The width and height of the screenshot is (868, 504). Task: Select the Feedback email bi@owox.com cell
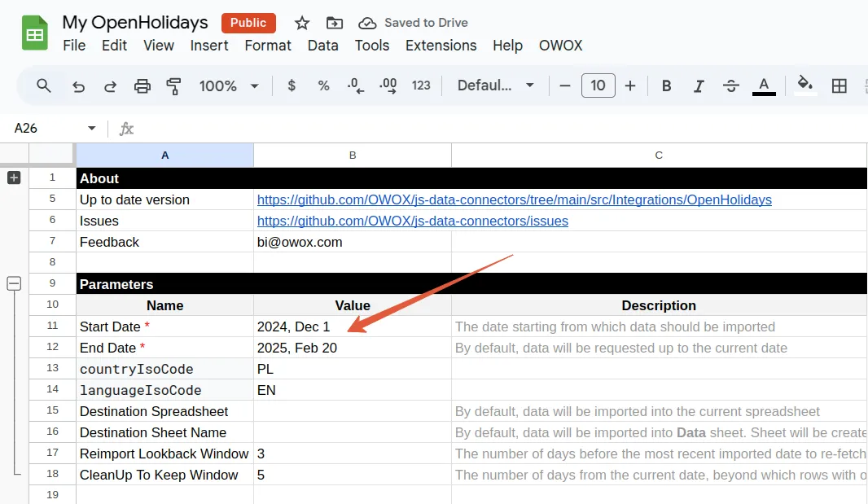point(353,242)
